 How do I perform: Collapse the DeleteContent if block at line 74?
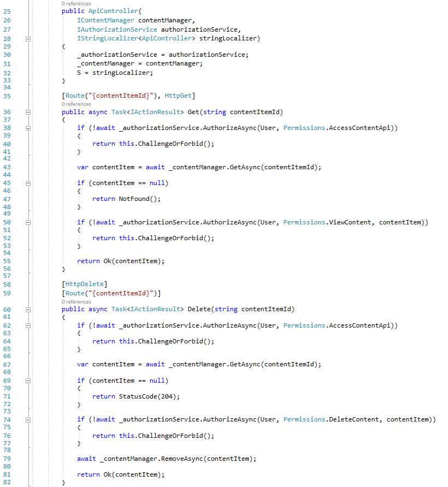click(28, 420)
